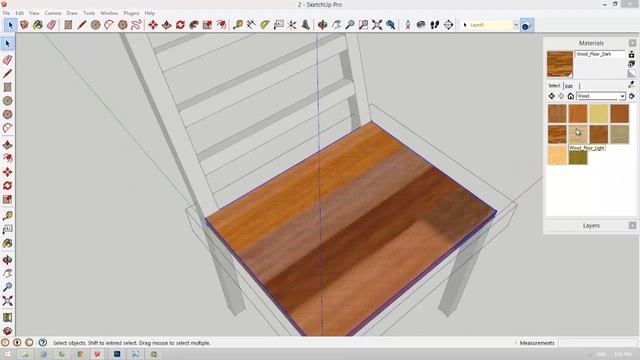The image size is (640, 360).
Task: Activate the Orbit tool in top toolbar
Action: tap(322, 25)
